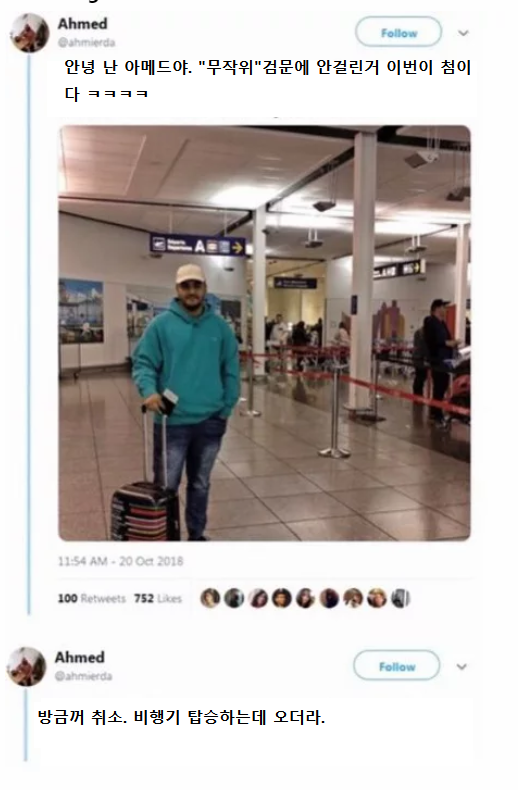The height and width of the screenshot is (790, 518).
Task: Follow Ahmed from the first tweet
Action: point(399,33)
